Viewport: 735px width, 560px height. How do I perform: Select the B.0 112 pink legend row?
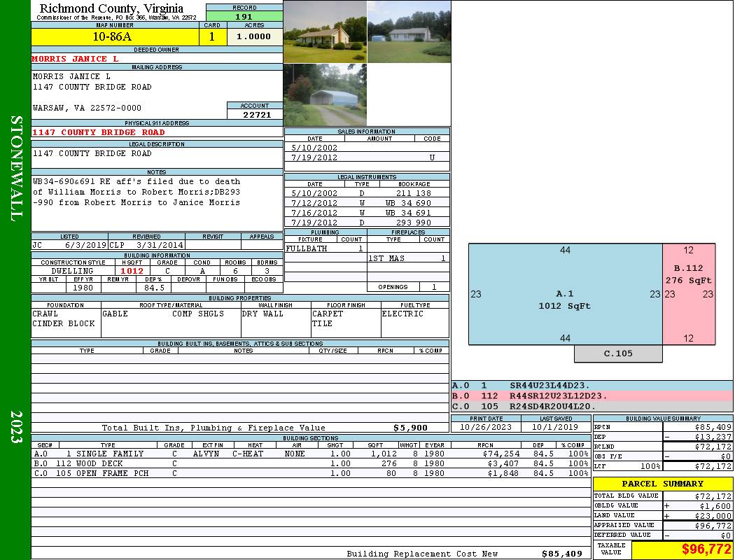tap(591, 395)
